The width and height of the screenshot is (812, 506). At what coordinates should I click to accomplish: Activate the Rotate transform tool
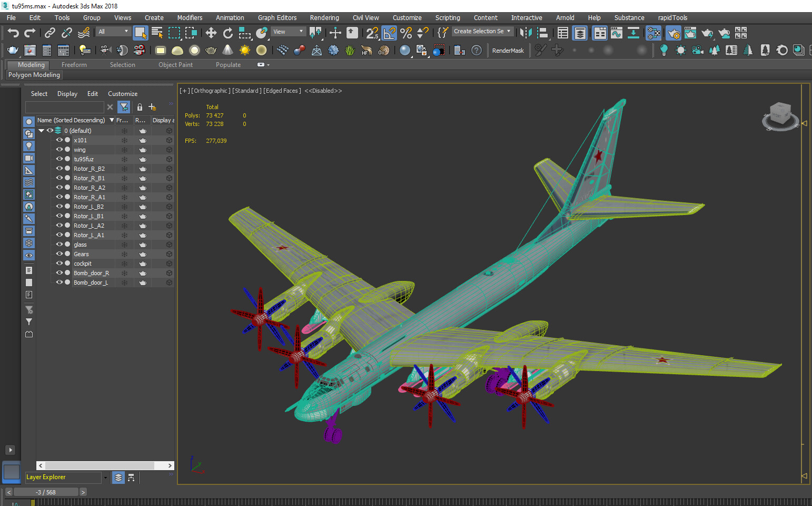click(227, 33)
